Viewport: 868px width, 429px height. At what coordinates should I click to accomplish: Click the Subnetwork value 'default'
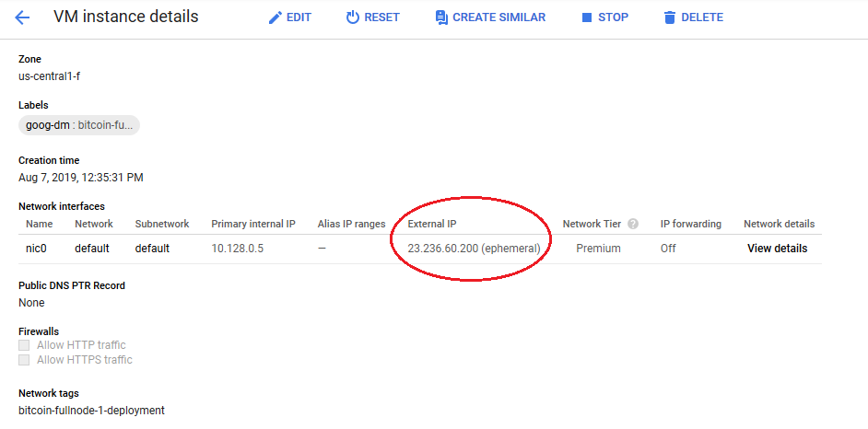pos(152,249)
